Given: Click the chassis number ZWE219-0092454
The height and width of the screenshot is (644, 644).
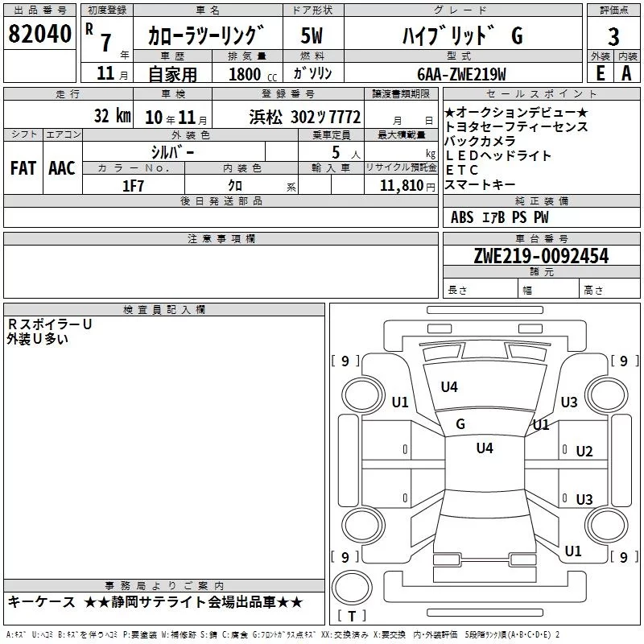Looking at the screenshot, I should tap(541, 256).
